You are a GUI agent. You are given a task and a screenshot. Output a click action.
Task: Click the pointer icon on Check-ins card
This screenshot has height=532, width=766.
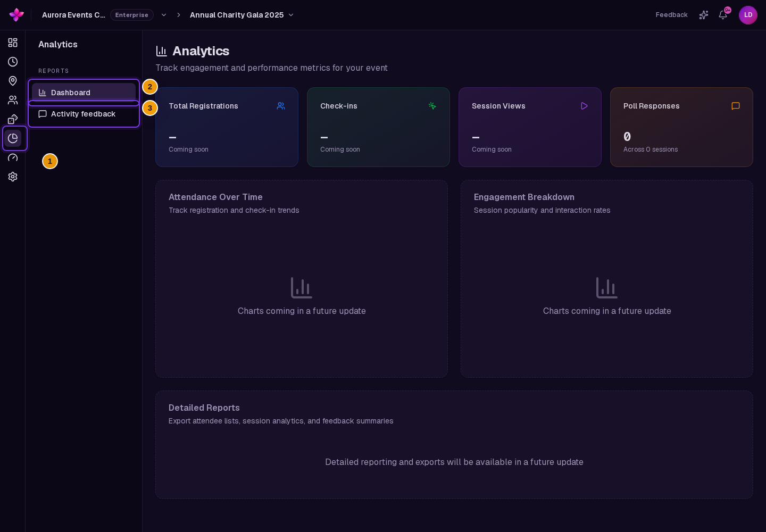[x=432, y=106]
